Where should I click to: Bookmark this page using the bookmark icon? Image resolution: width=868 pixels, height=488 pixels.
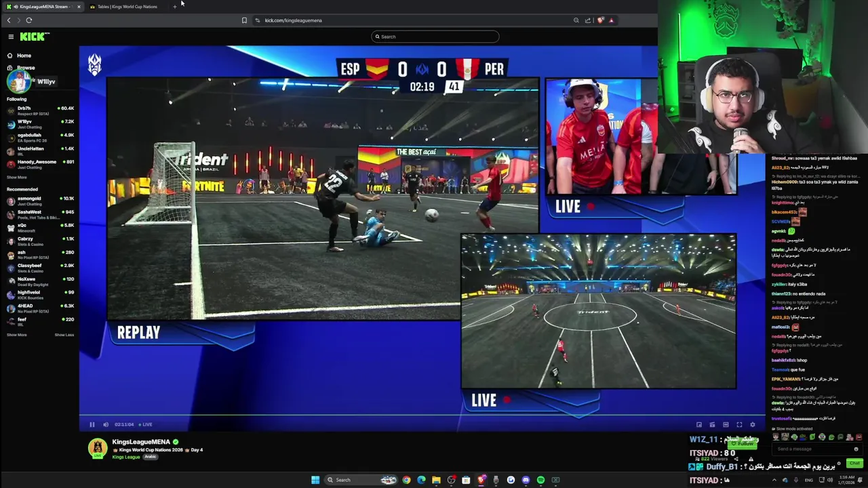coord(244,20)
